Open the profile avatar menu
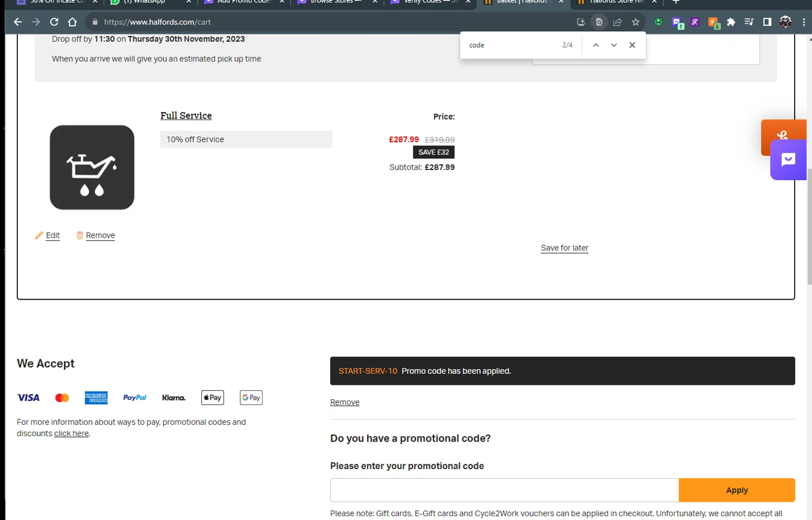 click(785, 22)
